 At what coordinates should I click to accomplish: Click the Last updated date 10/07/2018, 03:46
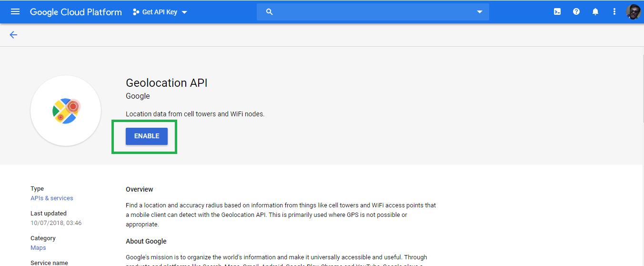pyautogui.click(x=56, y=223)
